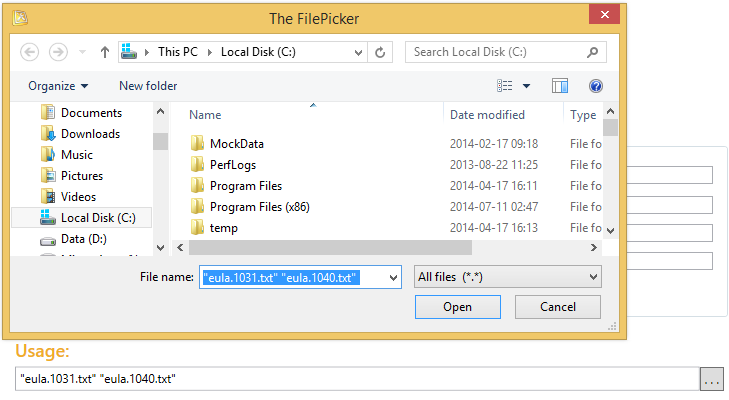Refresh the Local Disk (C:) location
729x400 pixels.
coord(380,52)
